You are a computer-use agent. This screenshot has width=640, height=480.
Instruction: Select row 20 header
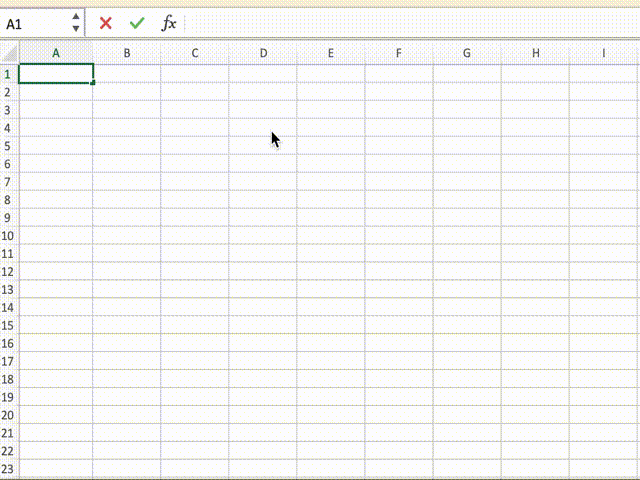point(7,415)
